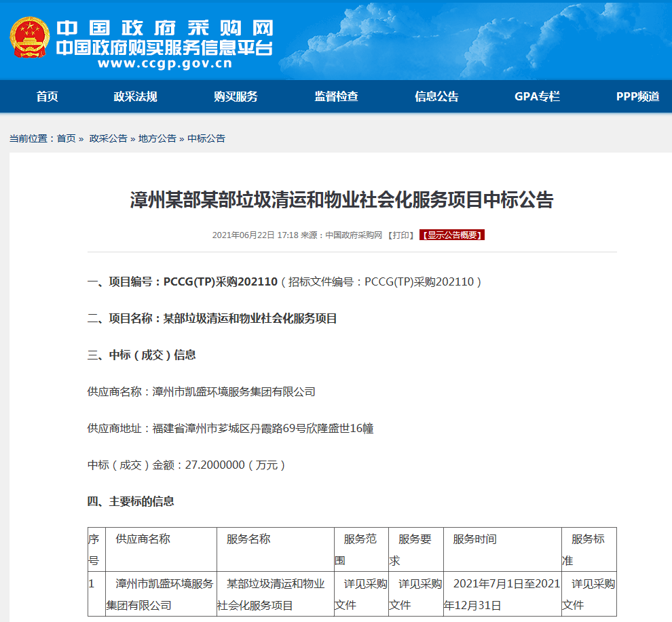Click 详见采购文件 under 服务范围
This screenshot has height=622, width=672.
(x=361, y=594)
